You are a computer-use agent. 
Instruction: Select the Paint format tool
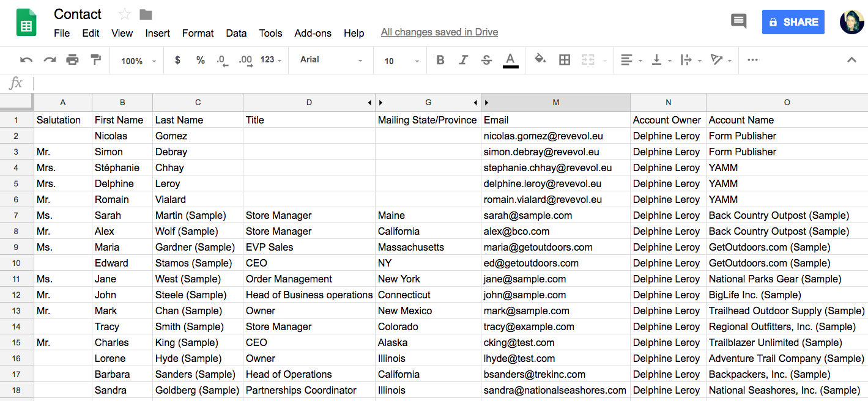coord(95,60)
